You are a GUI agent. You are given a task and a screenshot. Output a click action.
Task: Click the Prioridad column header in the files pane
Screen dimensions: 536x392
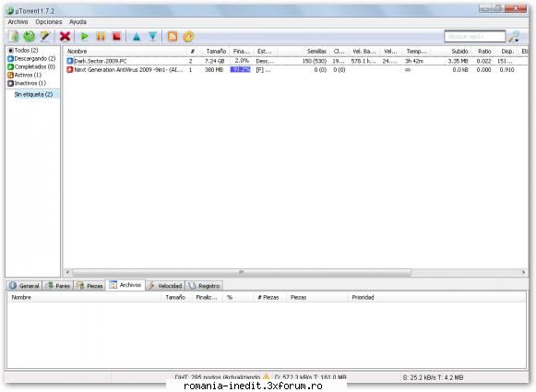(363, 297)
